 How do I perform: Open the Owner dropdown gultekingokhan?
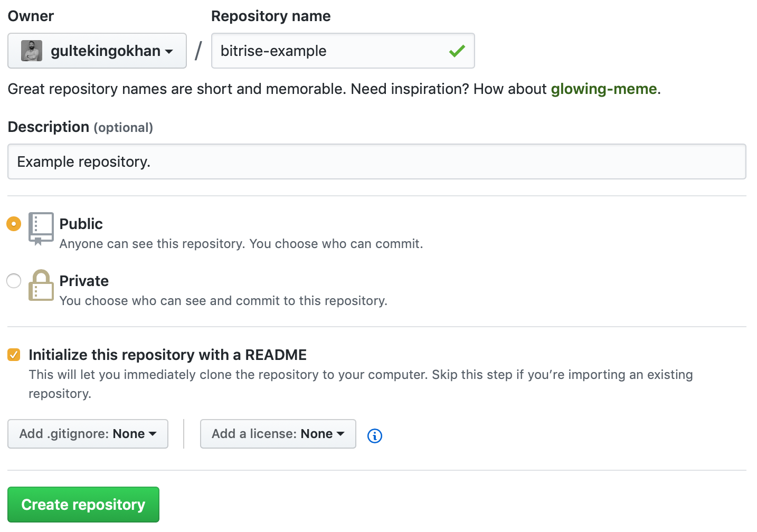tap(97, 51)
